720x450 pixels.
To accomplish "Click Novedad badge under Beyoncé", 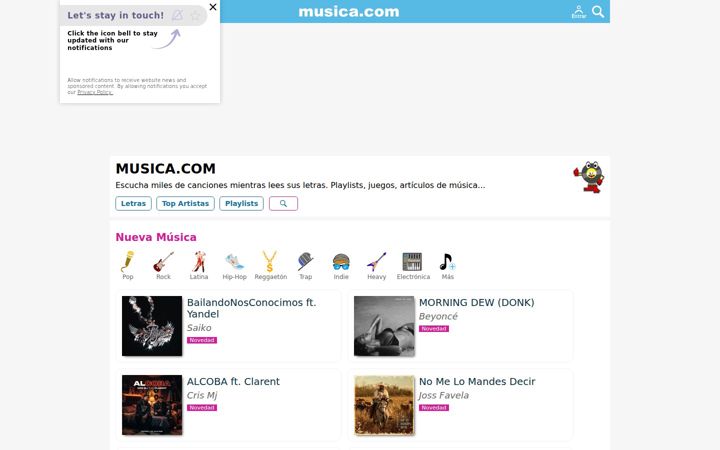I will (x=434, y=329).
